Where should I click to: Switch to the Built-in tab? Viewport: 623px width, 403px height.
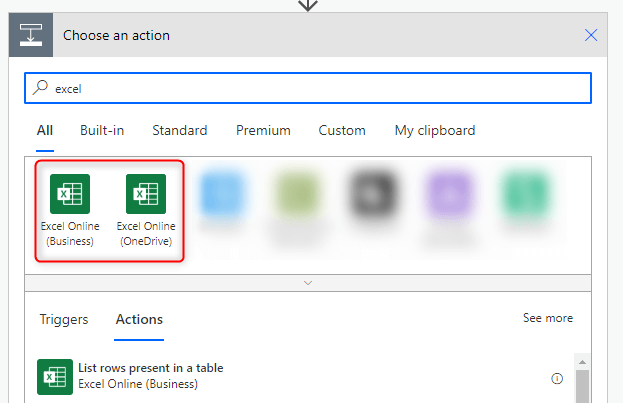pos(102,130)
